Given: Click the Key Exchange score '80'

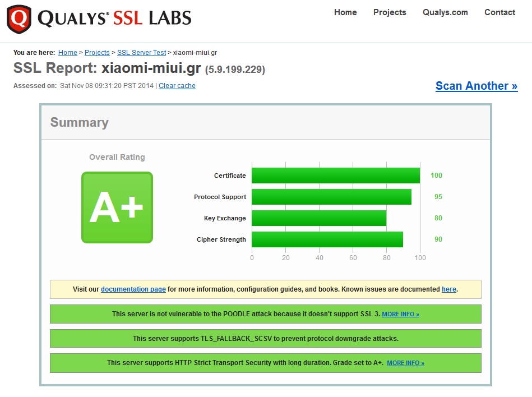Looking at the screenshot, I should click(x=438, y=218).
